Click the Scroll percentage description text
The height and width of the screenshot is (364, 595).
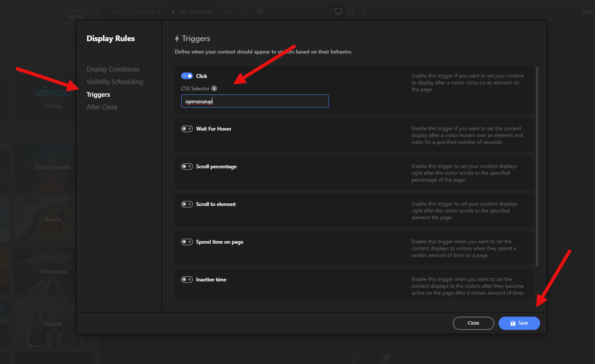(464, 173)
